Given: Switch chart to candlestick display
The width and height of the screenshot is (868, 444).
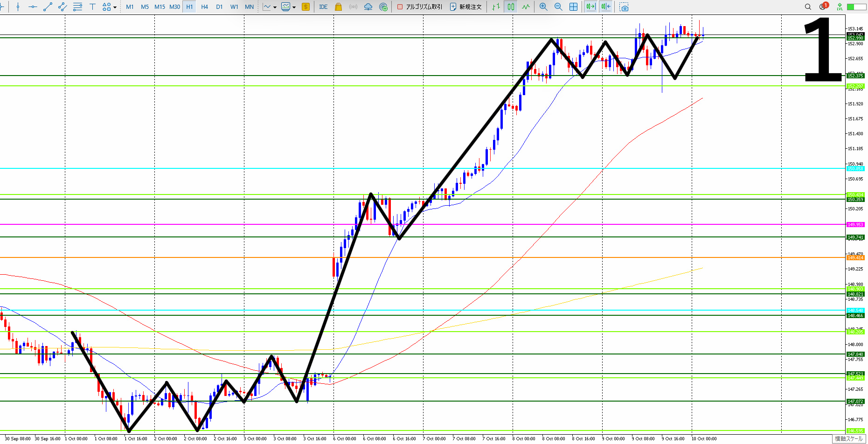Looking at the screenshot, I should pos(511,7).
